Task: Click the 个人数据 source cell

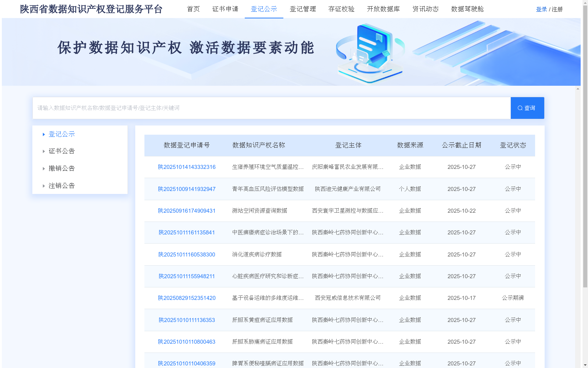Action: [x=410, y=189]
